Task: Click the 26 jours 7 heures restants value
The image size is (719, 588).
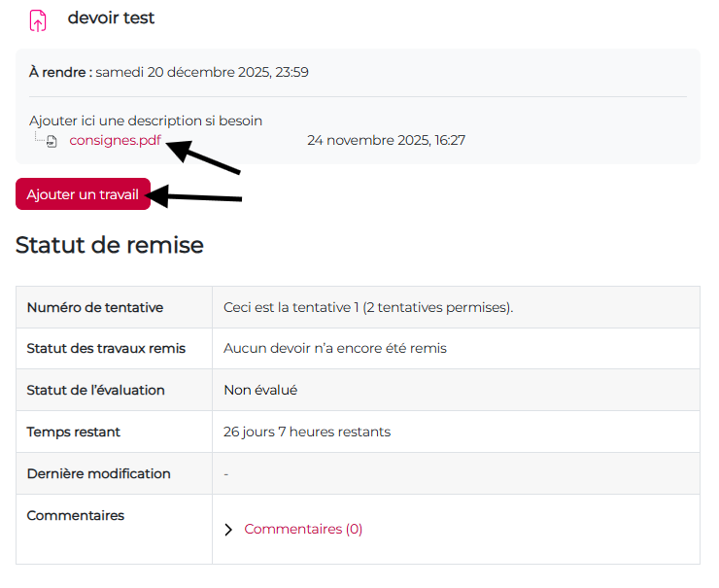Action: 307,432
